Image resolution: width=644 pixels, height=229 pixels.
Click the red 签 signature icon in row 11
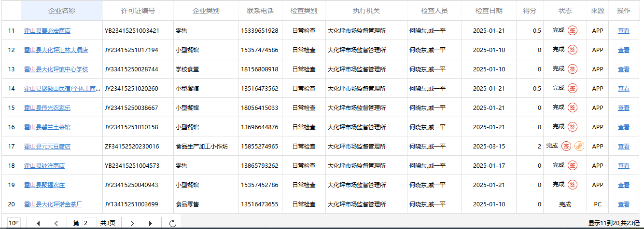point(572,30)
